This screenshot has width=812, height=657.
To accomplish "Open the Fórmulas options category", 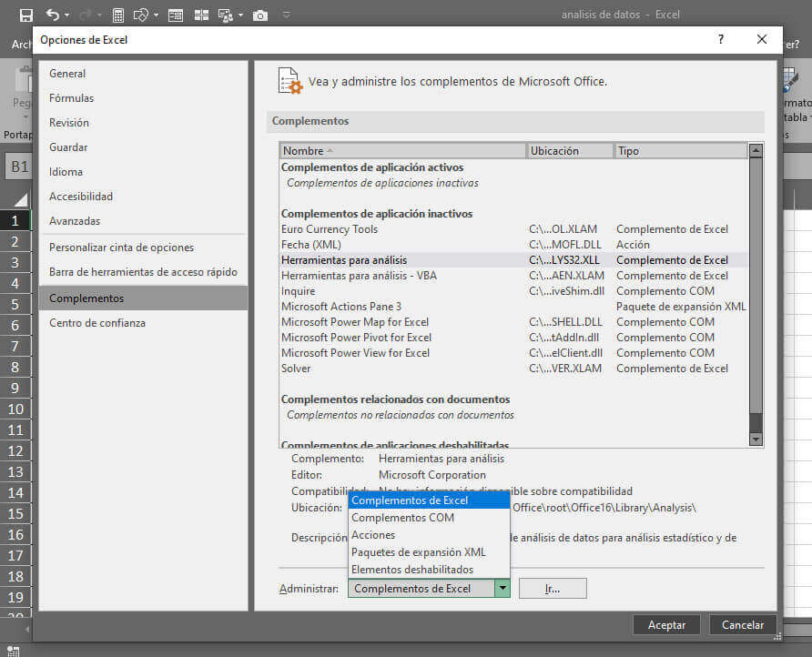I will 72,98.
